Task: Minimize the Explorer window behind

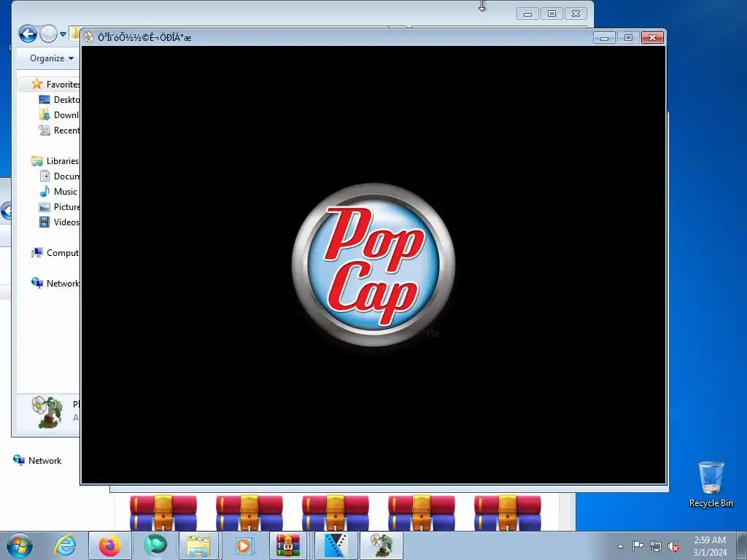Action: 527,14
